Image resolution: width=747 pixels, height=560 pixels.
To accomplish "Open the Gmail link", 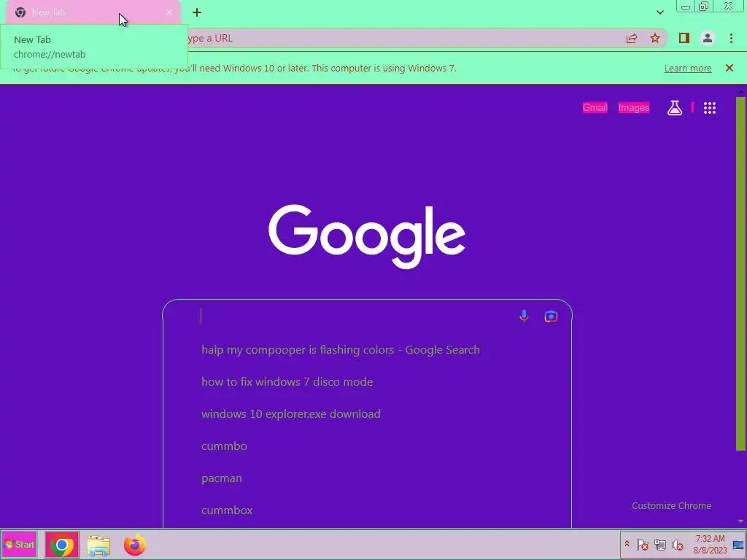I will coord(595,108).
